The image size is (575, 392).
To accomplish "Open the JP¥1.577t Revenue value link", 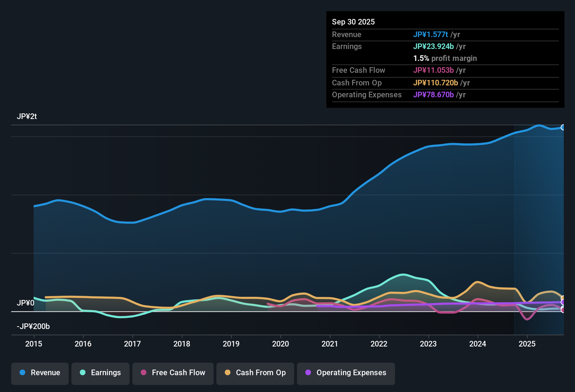I will (431, 34).
